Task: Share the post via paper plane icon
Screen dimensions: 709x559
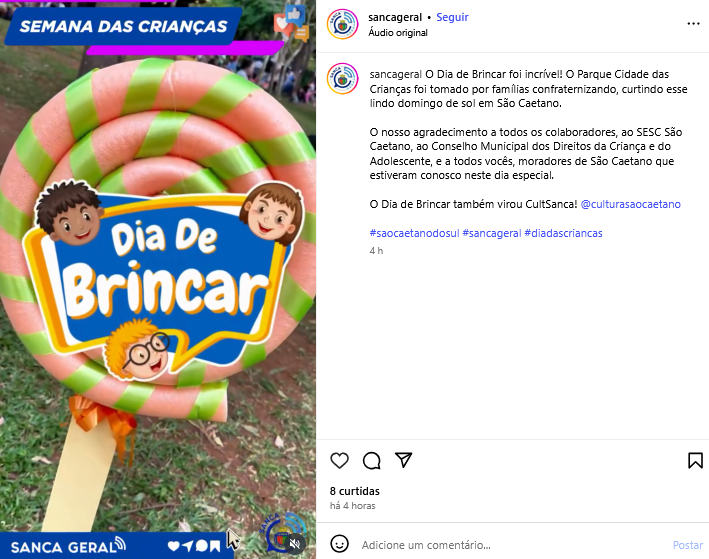Action: 403,460
